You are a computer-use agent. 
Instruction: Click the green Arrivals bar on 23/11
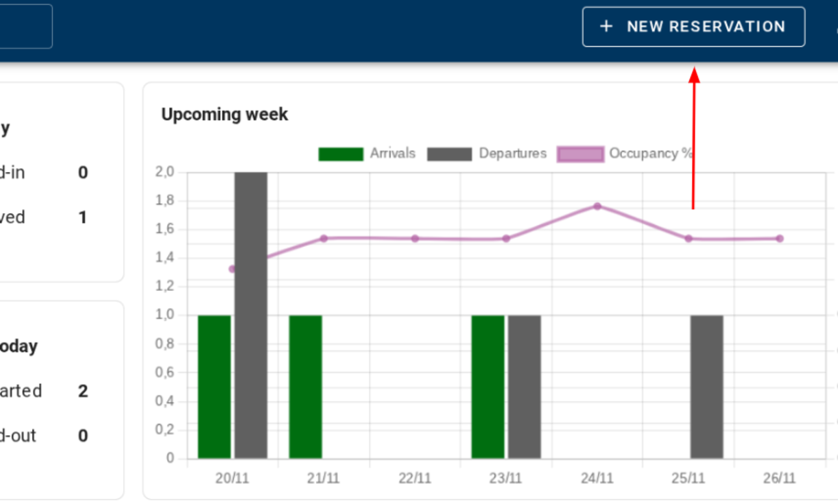488,386
